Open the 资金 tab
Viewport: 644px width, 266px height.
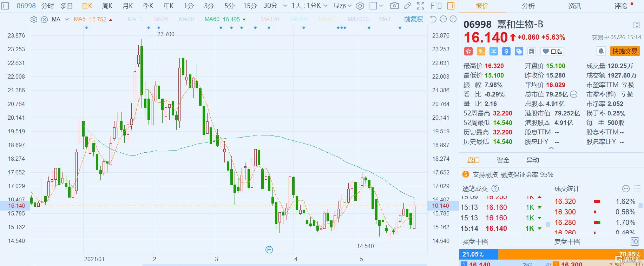point(503,160)
